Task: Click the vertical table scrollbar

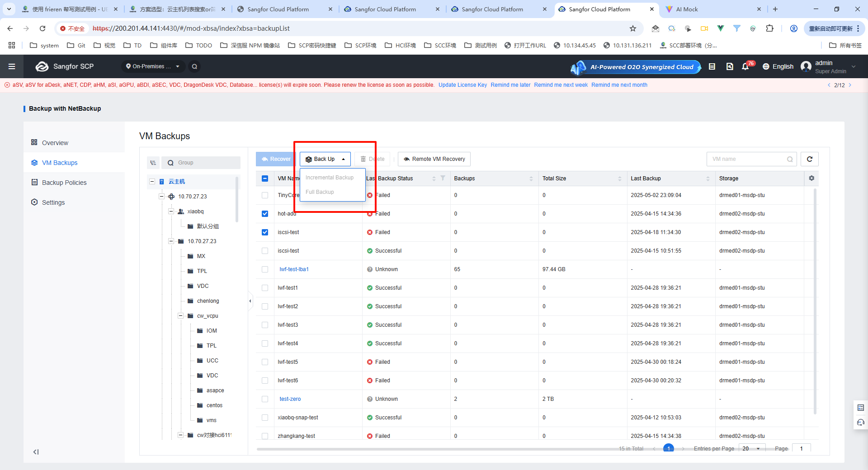Action: coord(815,301)
